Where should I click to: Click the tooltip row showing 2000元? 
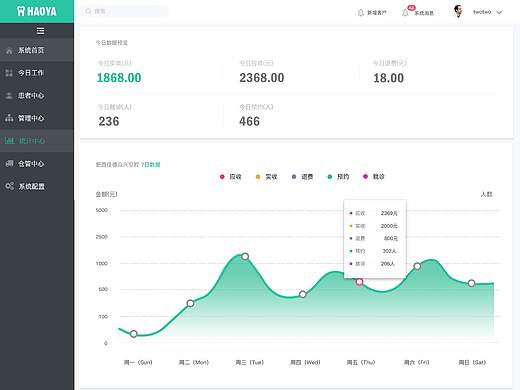(x=374, y=226)
